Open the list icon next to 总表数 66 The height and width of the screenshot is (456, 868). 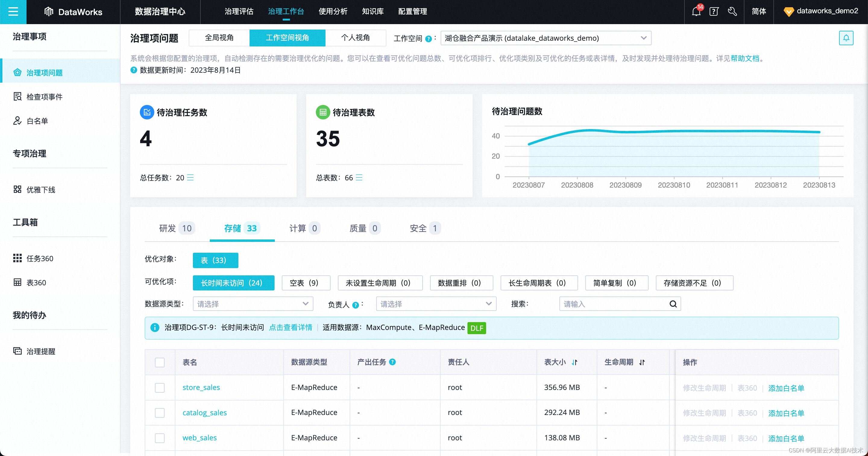click(359, 177)
